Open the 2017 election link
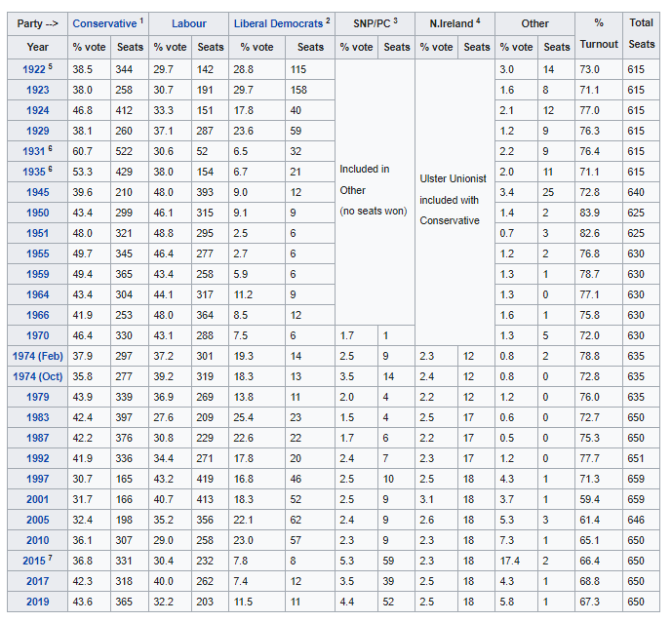Viewport: 672px width, 622px height. (x=38, y=581)
